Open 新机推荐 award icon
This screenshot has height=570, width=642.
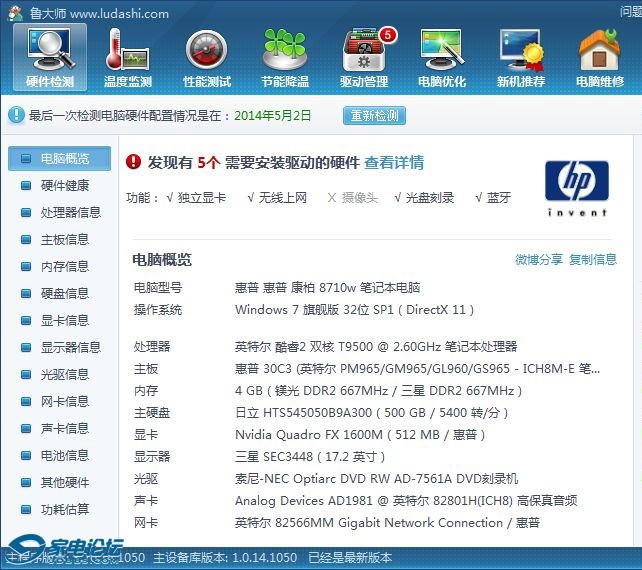[521, 49]
